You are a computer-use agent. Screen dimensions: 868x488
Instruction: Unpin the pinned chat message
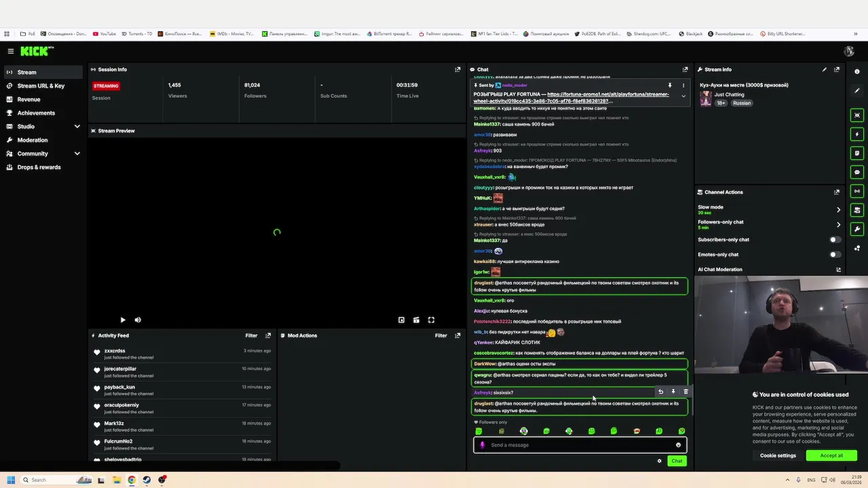pos(669,85)
